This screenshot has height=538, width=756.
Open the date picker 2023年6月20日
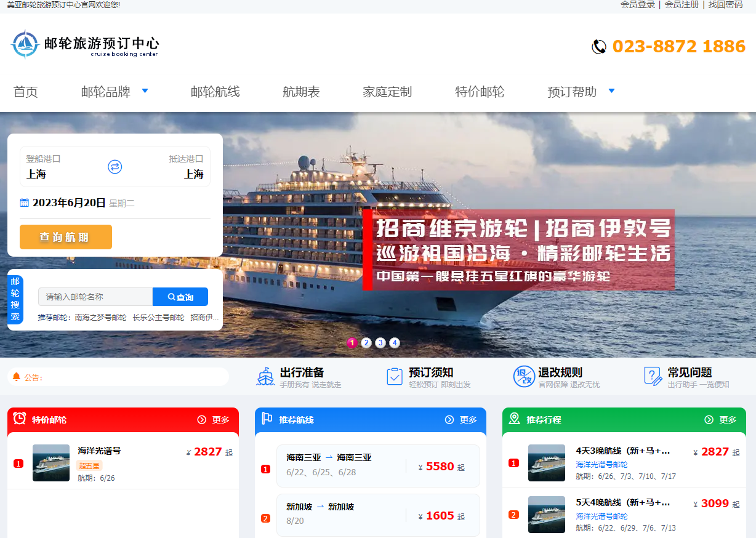pos(69,203)
